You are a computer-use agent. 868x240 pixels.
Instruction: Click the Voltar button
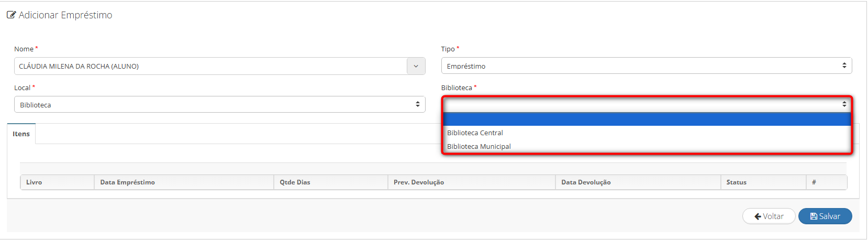tap(769, 216)
